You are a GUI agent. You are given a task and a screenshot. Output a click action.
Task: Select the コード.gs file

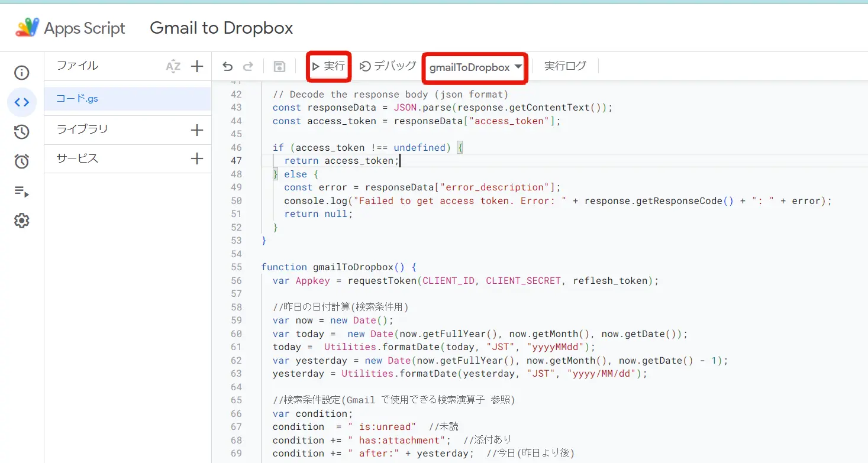128,99
